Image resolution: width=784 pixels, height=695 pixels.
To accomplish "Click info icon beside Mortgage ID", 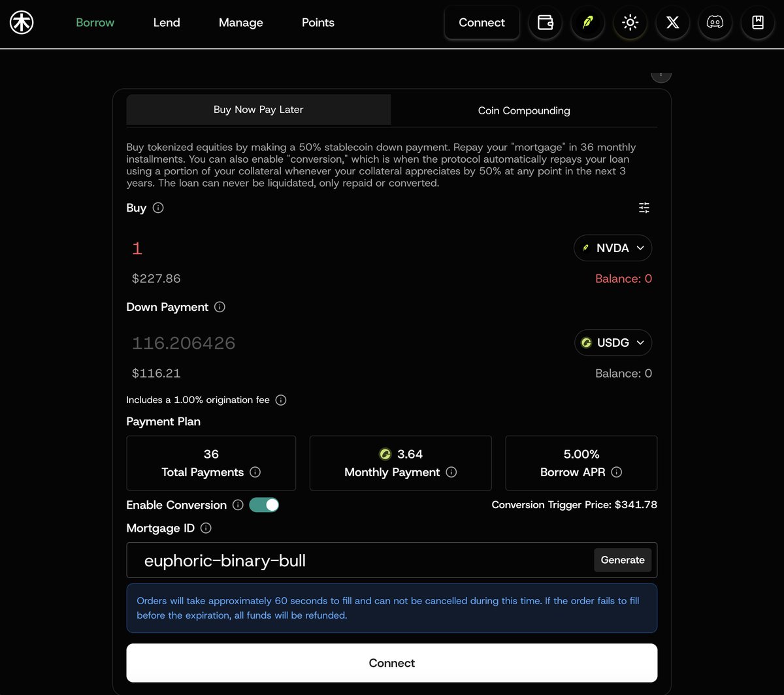I will 206,528.
